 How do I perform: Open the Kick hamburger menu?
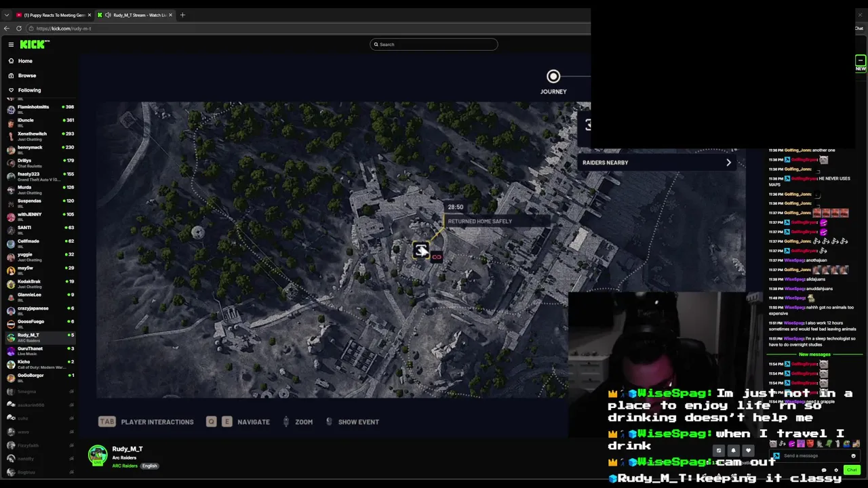tap(11, 44)
